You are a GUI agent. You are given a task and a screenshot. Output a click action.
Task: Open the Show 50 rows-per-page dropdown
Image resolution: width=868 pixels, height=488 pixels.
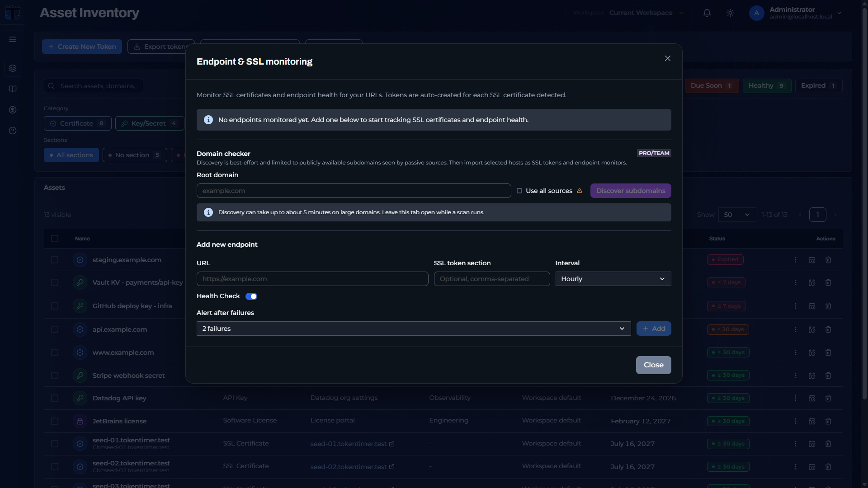click(x=737, y=215)
